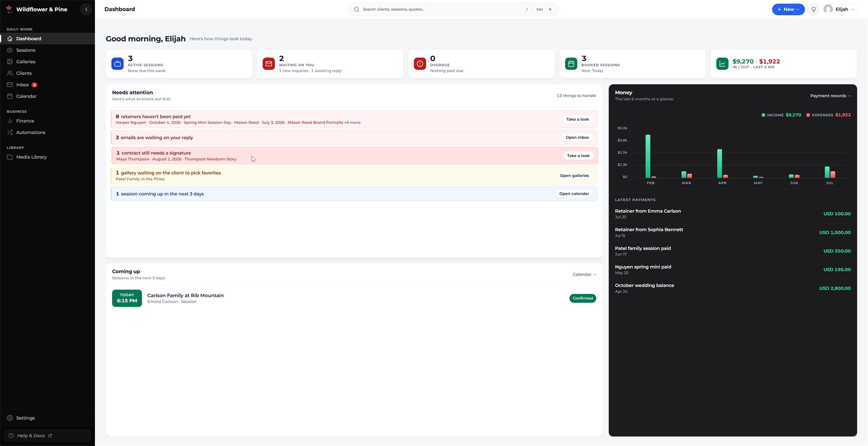This screenshot has width=868, height=446.
Task: Open Nguyen spring mini paid entry
Action: pyautogui.click(x=732, y=269)
